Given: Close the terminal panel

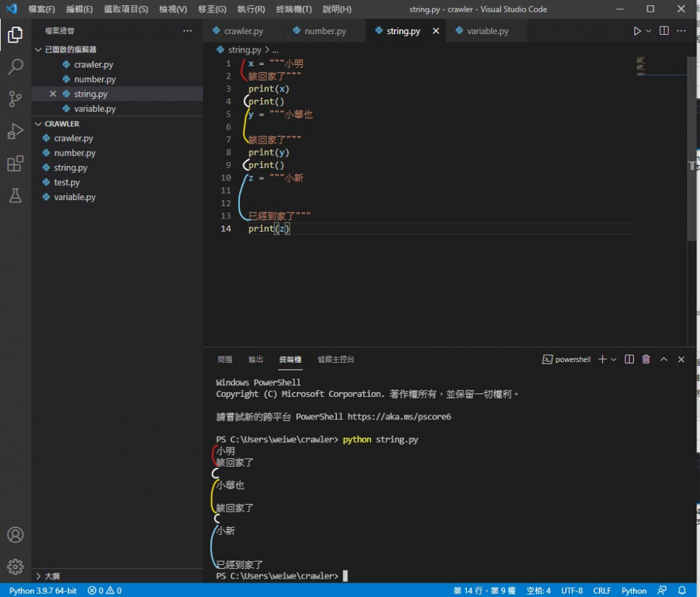Looking at the screenshot, I should pos(682,359).
